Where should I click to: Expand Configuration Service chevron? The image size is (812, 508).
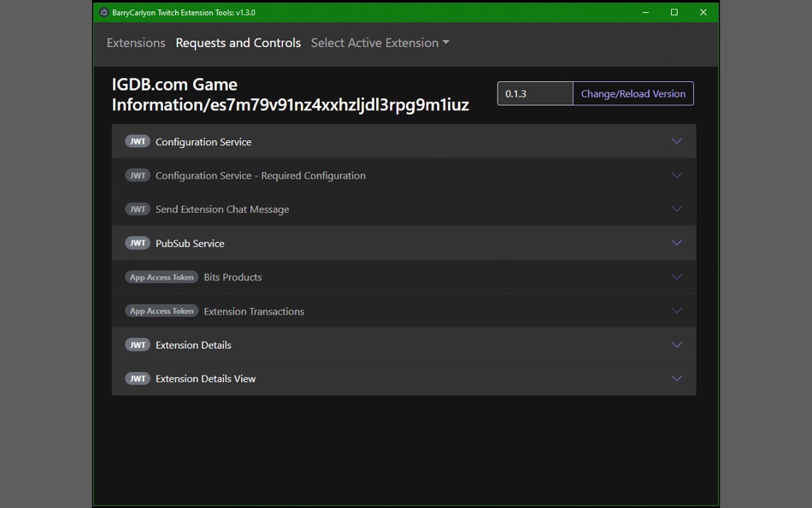(x=676, y=141)
